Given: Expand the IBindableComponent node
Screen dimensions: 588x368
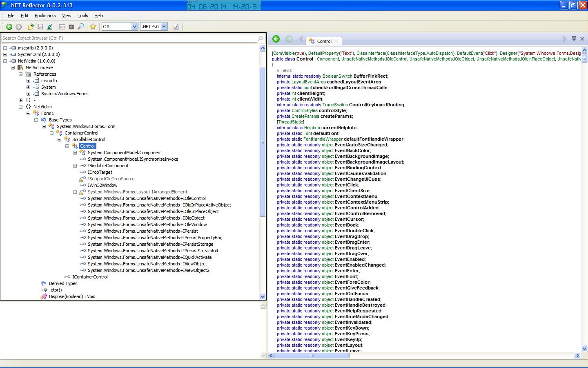Looking at the screenshot, I should coord(75,166).
